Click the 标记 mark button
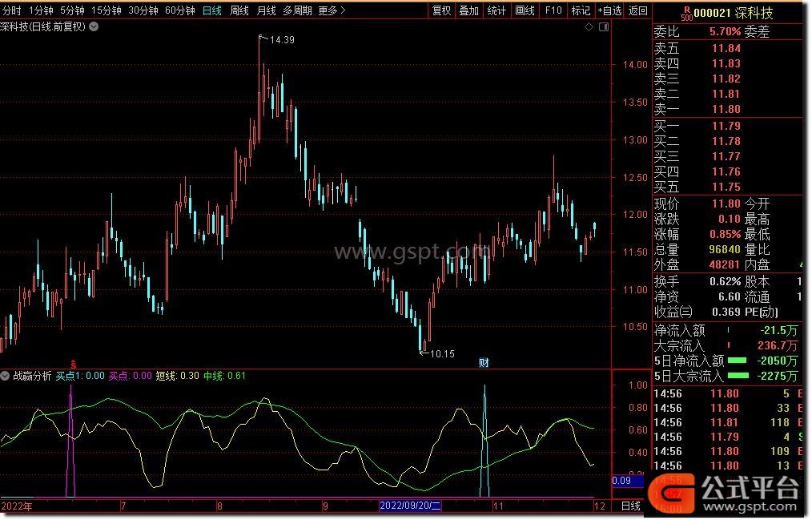This screenshot has height=520, width=812. click(581, 10)
